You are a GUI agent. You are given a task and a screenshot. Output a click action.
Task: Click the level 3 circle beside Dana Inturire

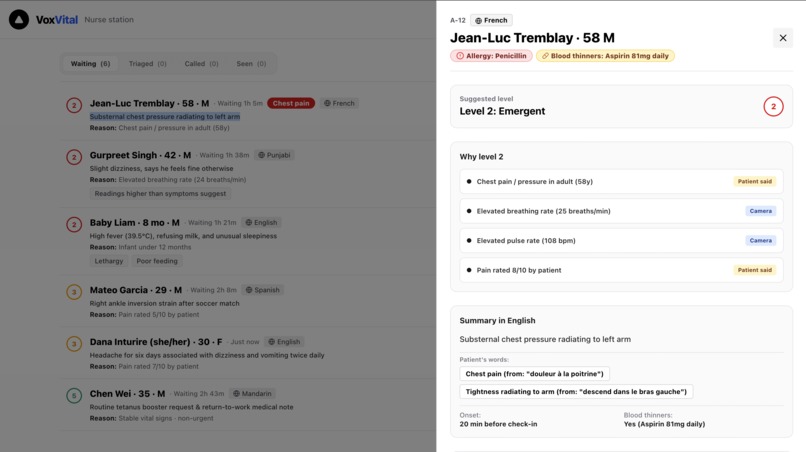click(x=74, y=344)
